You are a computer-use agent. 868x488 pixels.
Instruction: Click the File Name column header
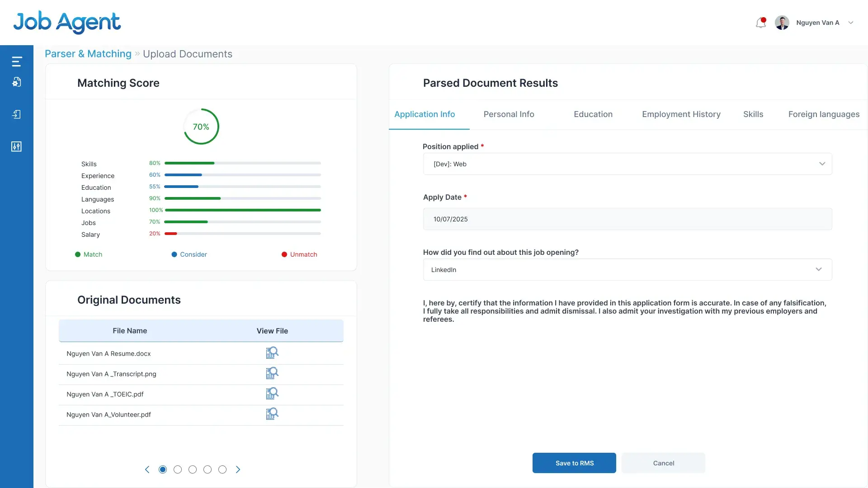click(x=130, y=331)
